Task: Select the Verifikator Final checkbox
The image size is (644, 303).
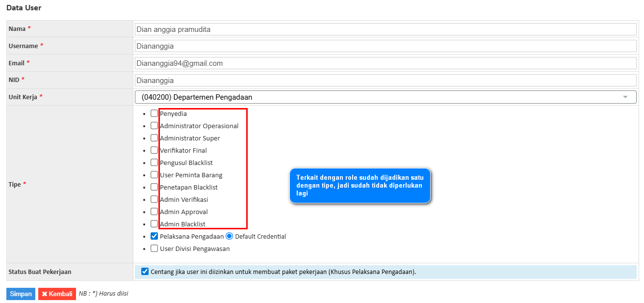Action: (154, 150)
